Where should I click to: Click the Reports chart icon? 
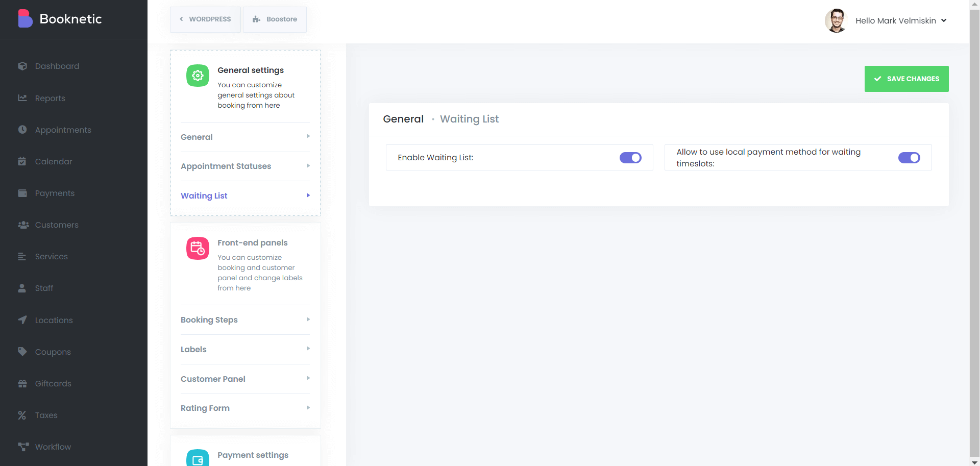(x=22, y=98)
